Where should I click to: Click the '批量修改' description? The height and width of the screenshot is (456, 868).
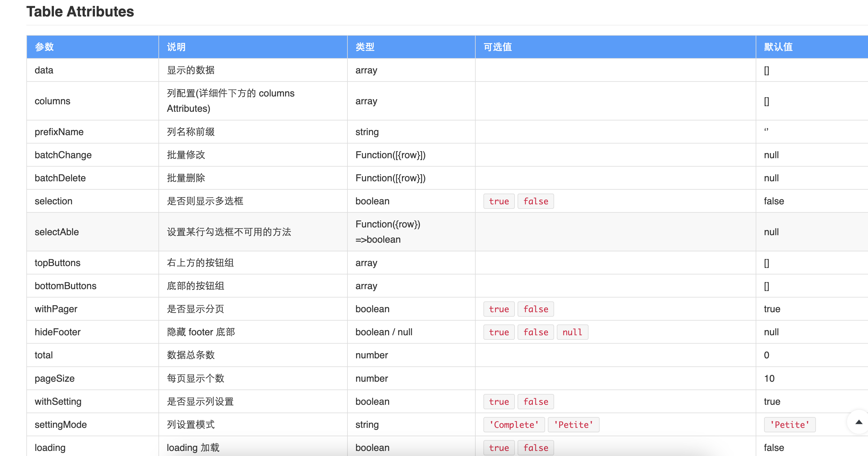[x=186, y=155]
